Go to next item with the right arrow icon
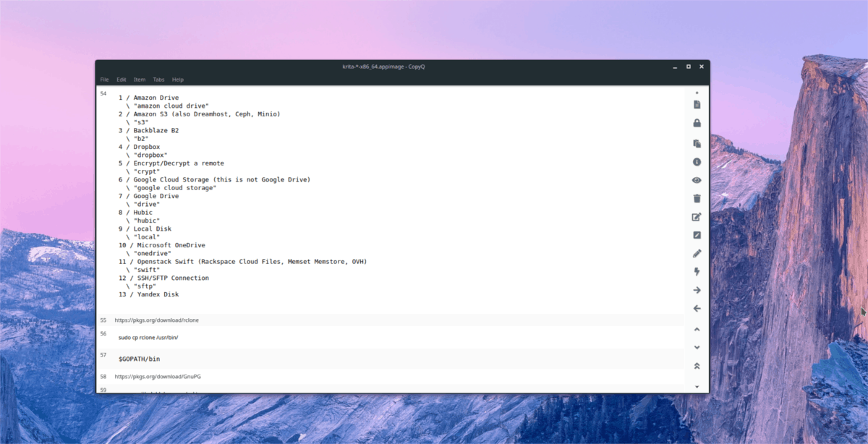The image size is (868, 444). pyautogui.click(x=697, y=289)
